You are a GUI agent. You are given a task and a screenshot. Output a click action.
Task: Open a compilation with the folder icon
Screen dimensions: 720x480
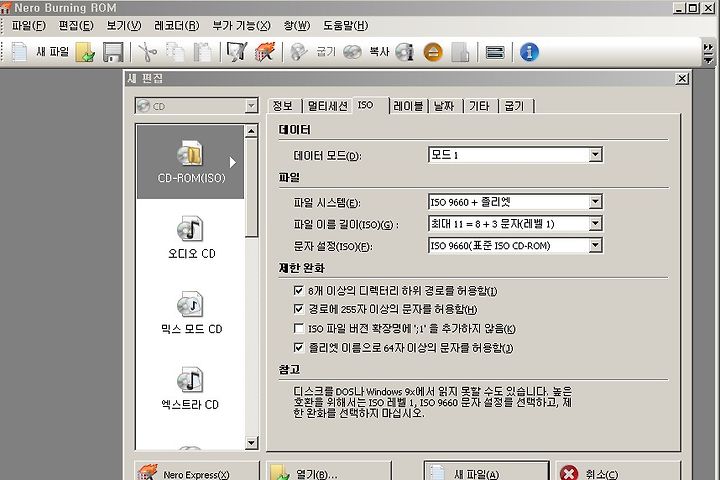click(x=85, y=52)
